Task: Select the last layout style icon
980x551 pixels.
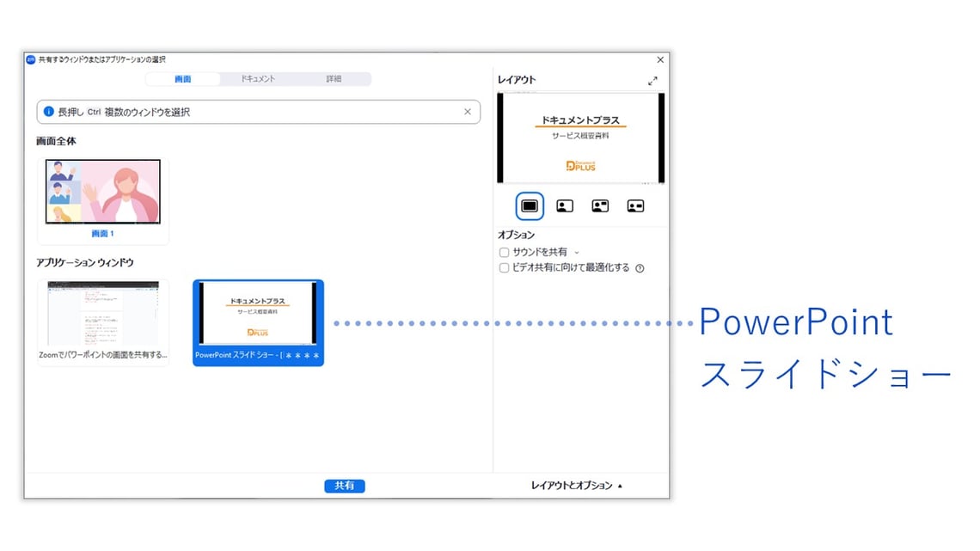Action: click(634, 205)
